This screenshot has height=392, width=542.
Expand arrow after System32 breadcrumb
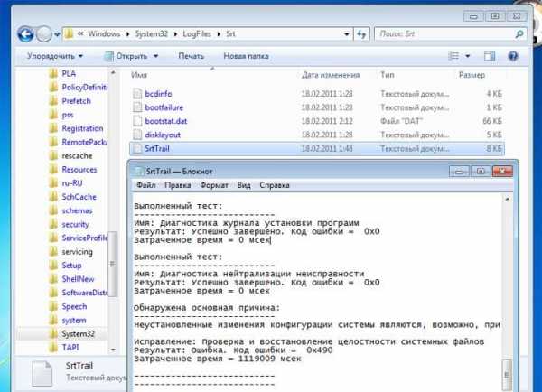pyautogui.click(x=175, y=34)
